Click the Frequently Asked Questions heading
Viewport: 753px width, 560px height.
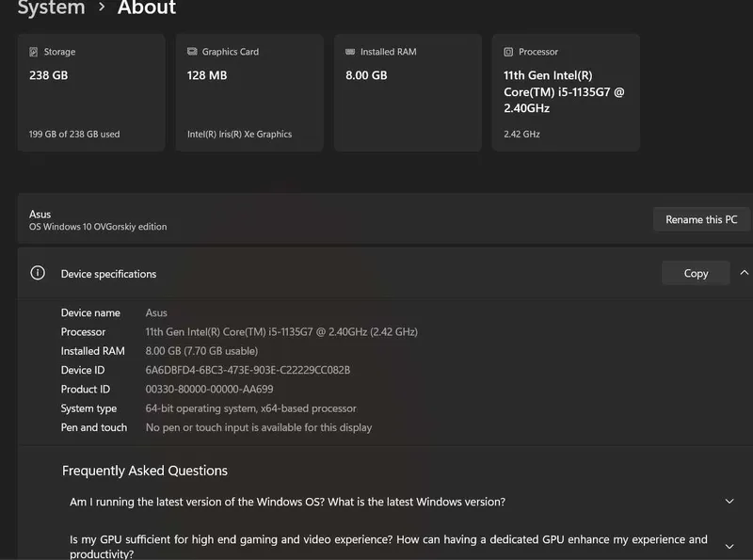[145, 471]
